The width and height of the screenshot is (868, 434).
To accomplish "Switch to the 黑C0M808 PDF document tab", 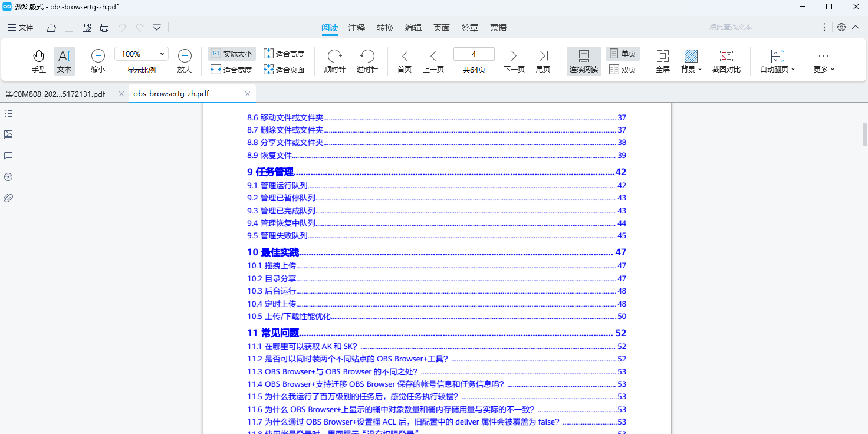I will tap(56, 94).
